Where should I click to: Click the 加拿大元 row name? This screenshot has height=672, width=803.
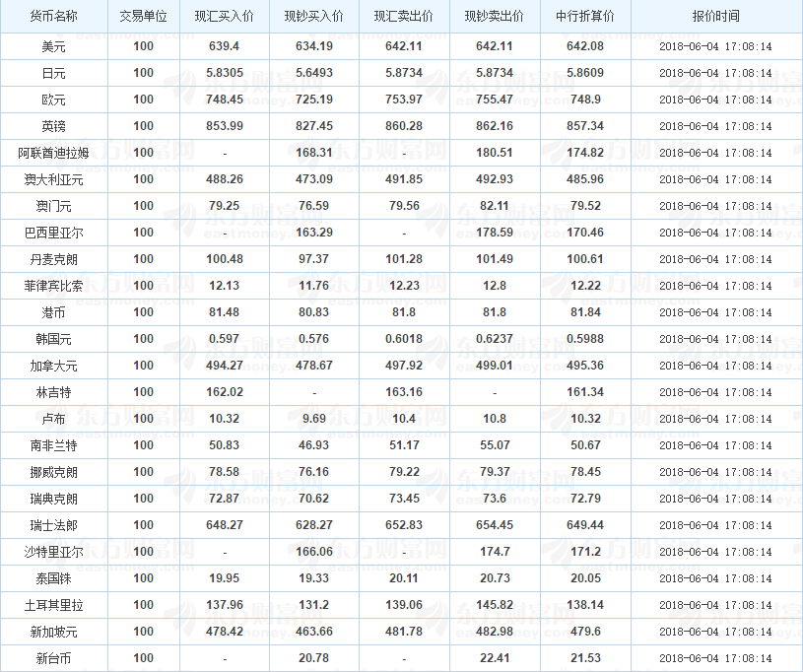click(54, 367)
